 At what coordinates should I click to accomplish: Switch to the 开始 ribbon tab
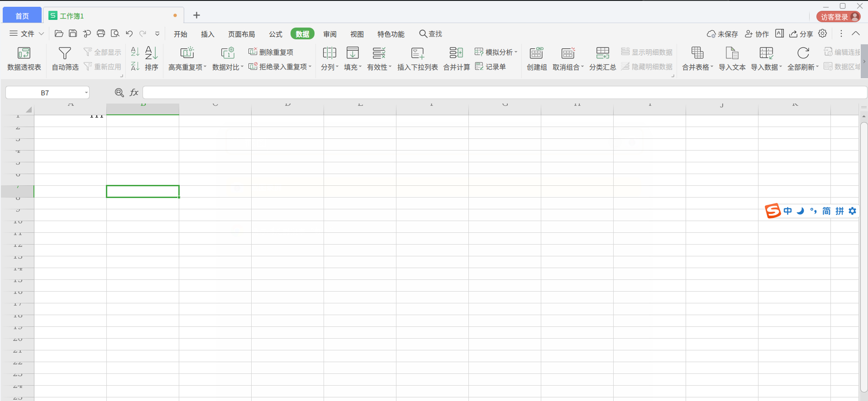[181, 34]
